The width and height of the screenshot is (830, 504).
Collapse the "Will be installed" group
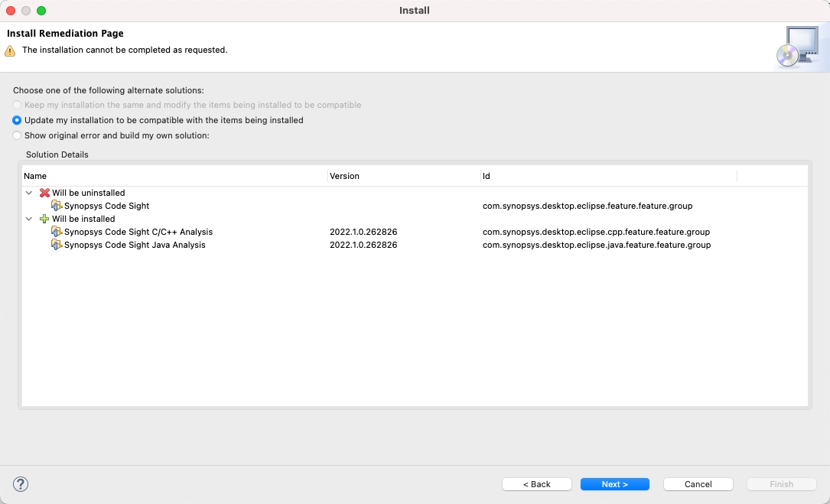29,219
